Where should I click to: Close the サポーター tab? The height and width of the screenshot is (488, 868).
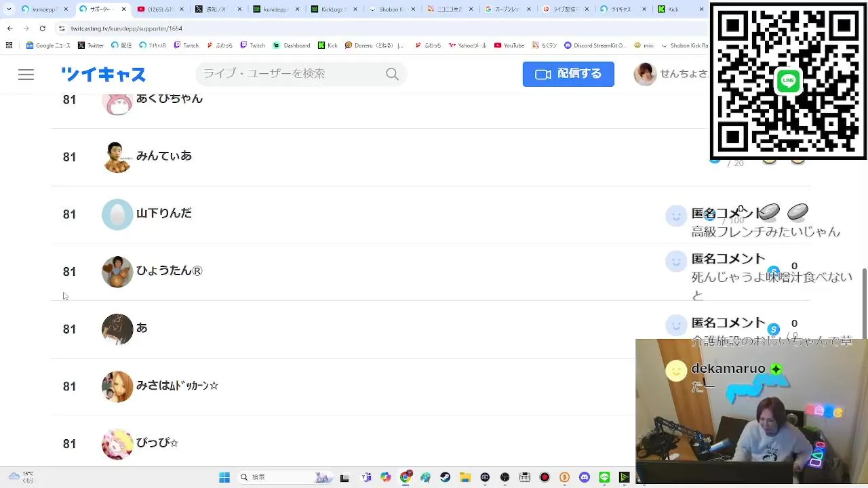tap(124, 9)
